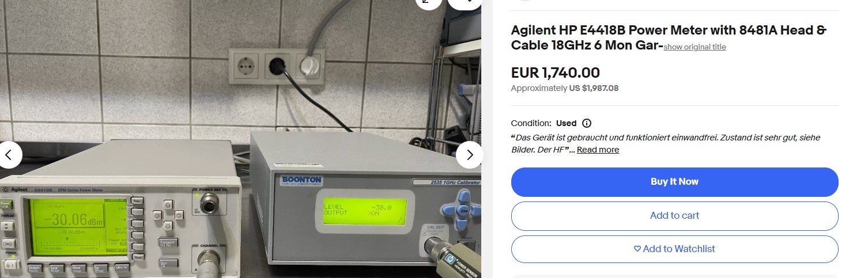This screenshot has width=868, height=278.
Task: Expand the condition description with Read more
Action: coord(598,150)
